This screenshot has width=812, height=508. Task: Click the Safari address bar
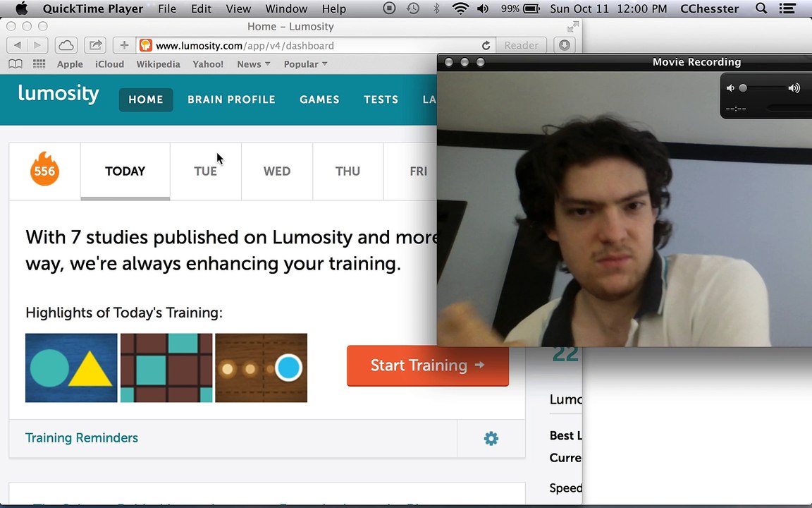coord(316,45)
